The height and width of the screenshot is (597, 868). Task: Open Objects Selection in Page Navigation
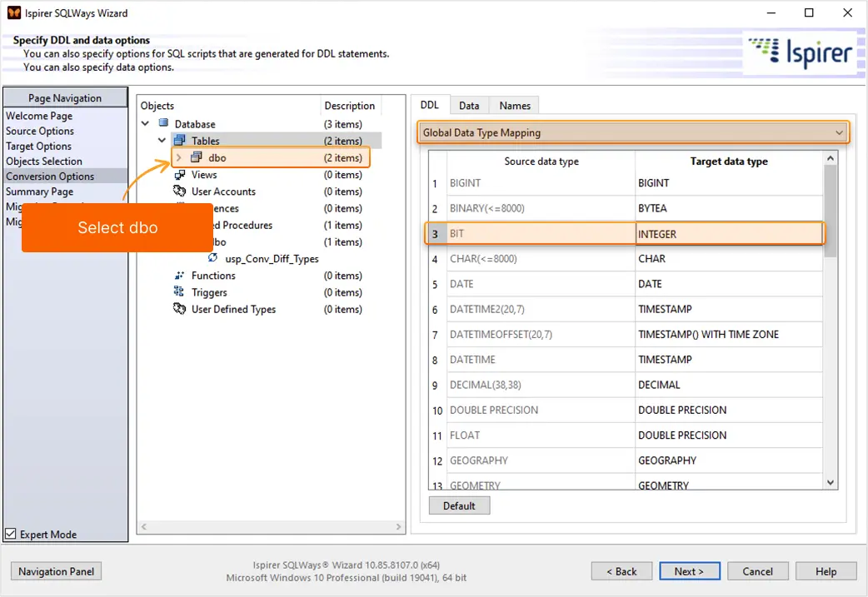pos(44,161)
